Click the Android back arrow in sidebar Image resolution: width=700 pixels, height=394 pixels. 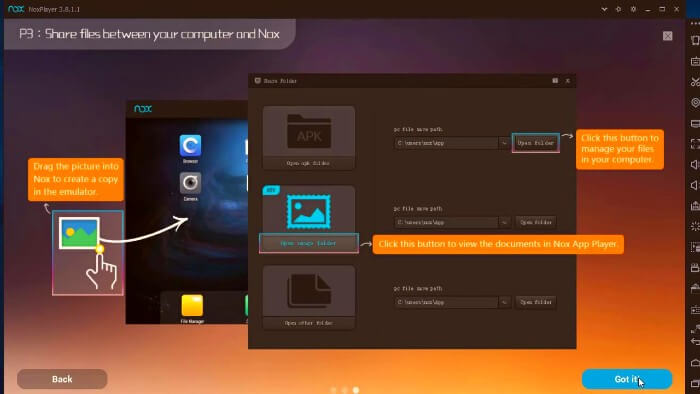coord(695,342)
